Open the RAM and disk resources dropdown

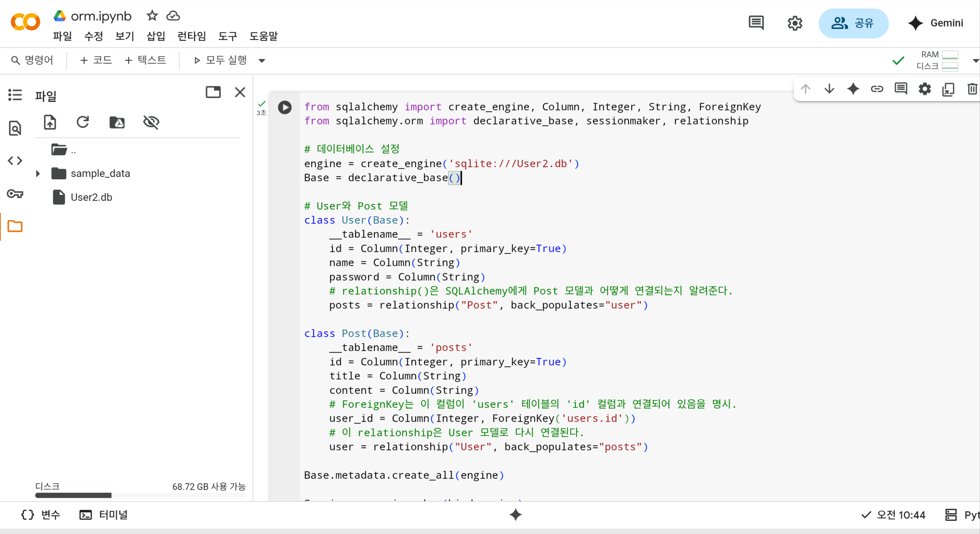pyautogui.click(x=975, y=60)
